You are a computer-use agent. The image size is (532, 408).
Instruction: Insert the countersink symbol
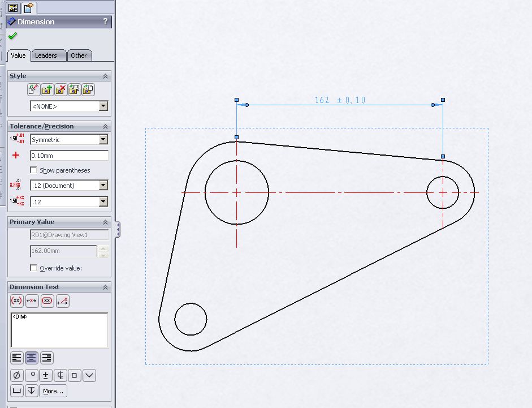pyautogui.click(x=89, y=375)
